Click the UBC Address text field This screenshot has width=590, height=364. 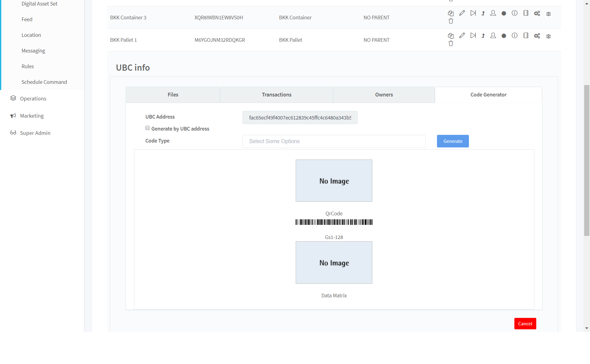click(300, 118)
